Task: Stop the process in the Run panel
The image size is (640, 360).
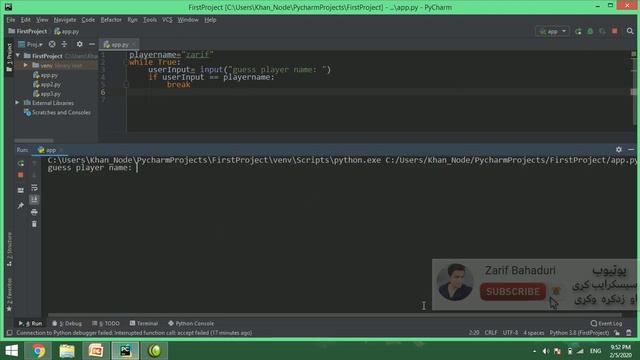Action: (x=20, y=175)
